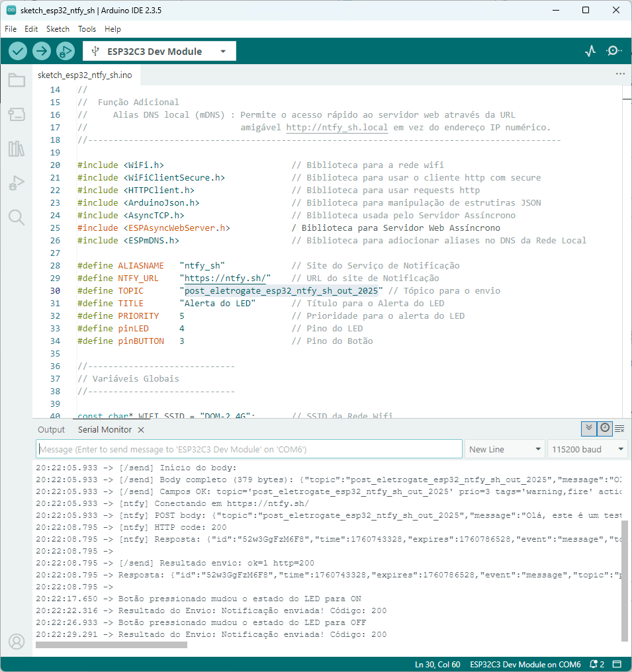Open the Sketch menu
The image size is (632, 672).
tap(58, 29)
